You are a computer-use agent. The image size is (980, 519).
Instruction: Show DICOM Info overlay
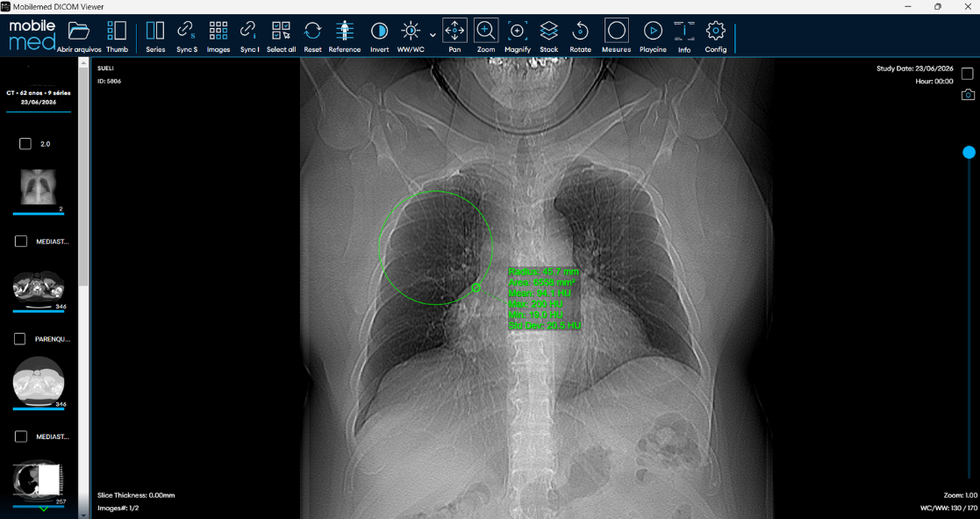coord(684,36)
